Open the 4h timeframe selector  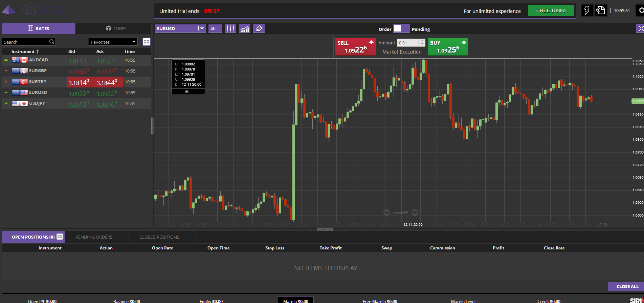(215, 28)
